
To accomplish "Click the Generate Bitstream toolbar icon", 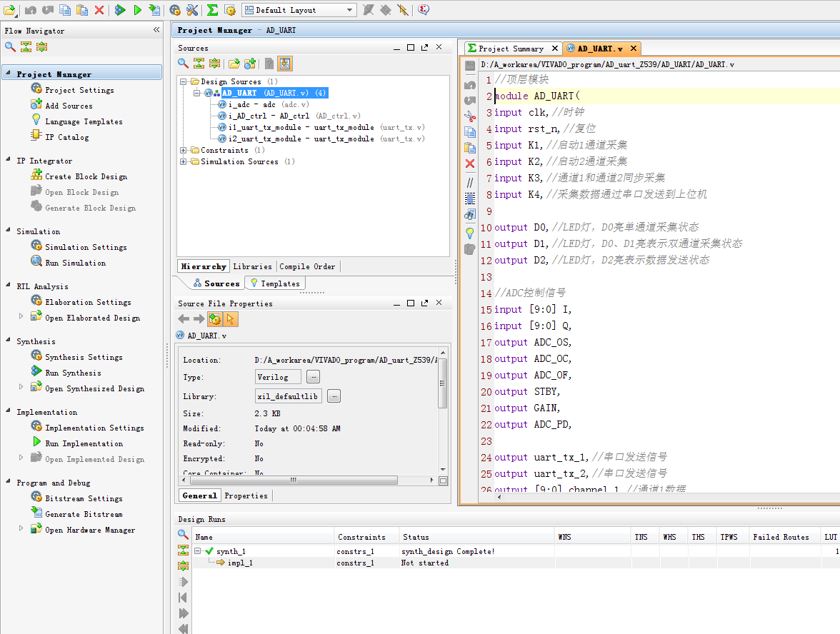I will (155, 10).
